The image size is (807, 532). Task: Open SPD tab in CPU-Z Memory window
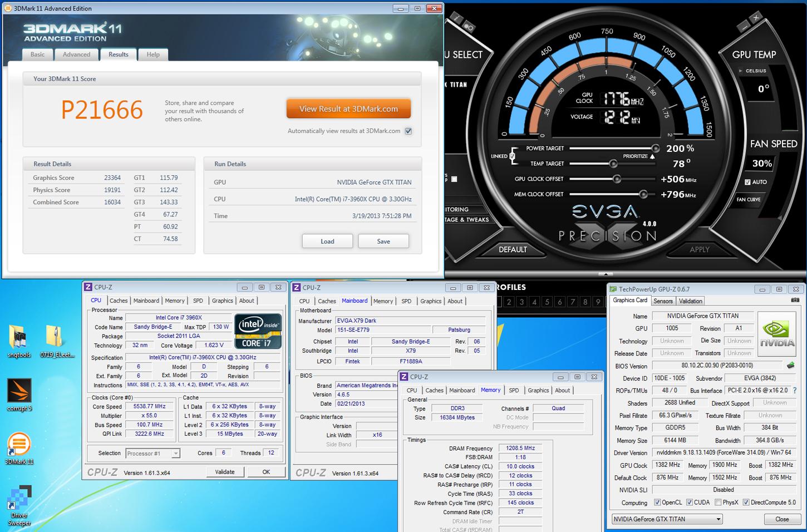tap(514, 391)
